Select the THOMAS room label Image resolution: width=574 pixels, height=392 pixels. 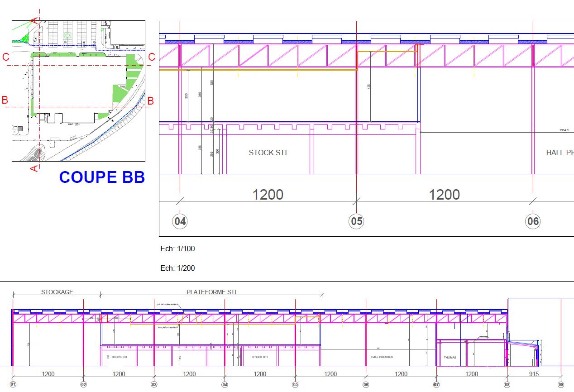click(450, 358)
